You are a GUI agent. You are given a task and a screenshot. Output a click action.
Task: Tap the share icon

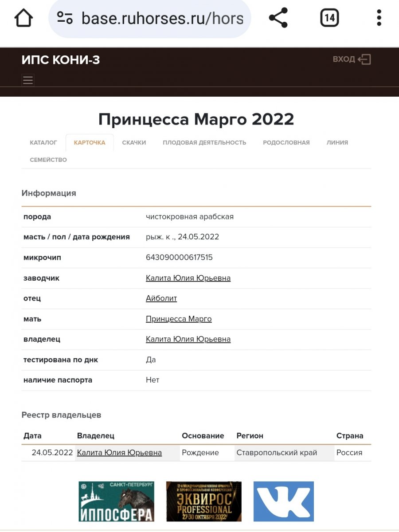(x=278, y=18)
